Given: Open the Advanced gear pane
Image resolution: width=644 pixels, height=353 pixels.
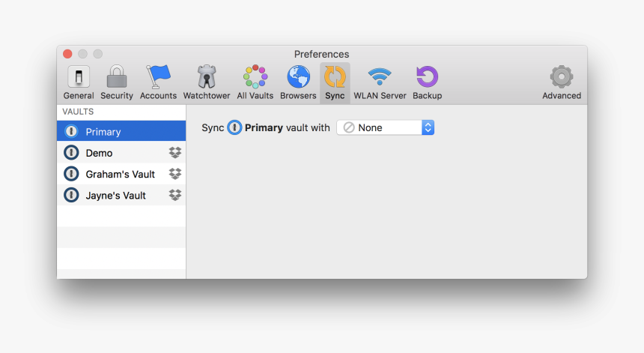Looking at the screenshot, I should click(562, 82).
